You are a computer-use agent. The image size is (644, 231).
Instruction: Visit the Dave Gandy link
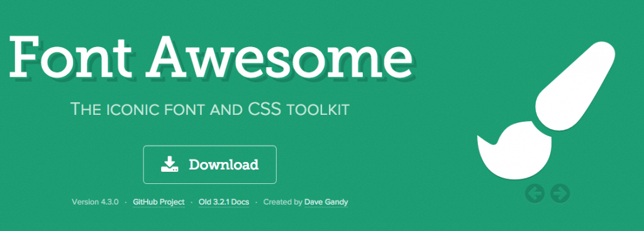click(x=326, y=202)
